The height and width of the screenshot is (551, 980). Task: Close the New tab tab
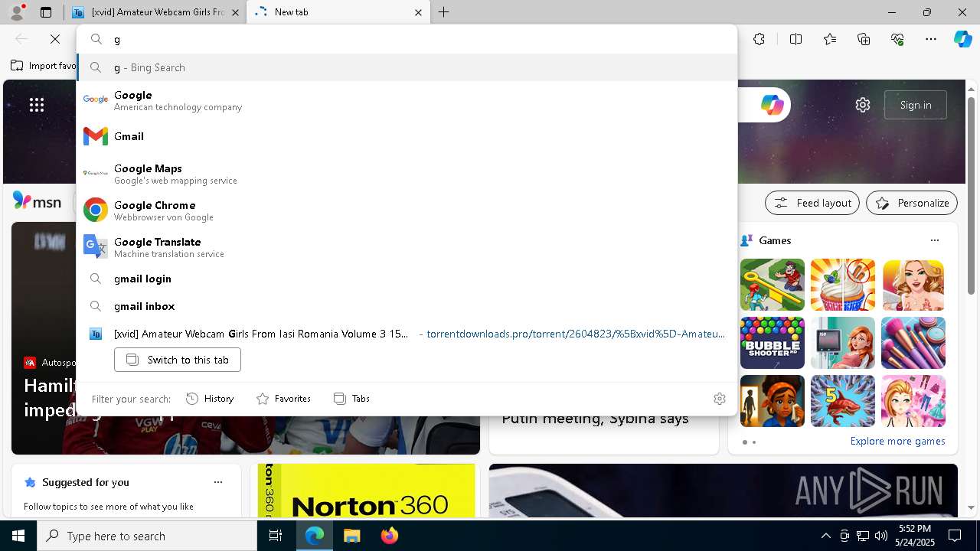point(418,12)
